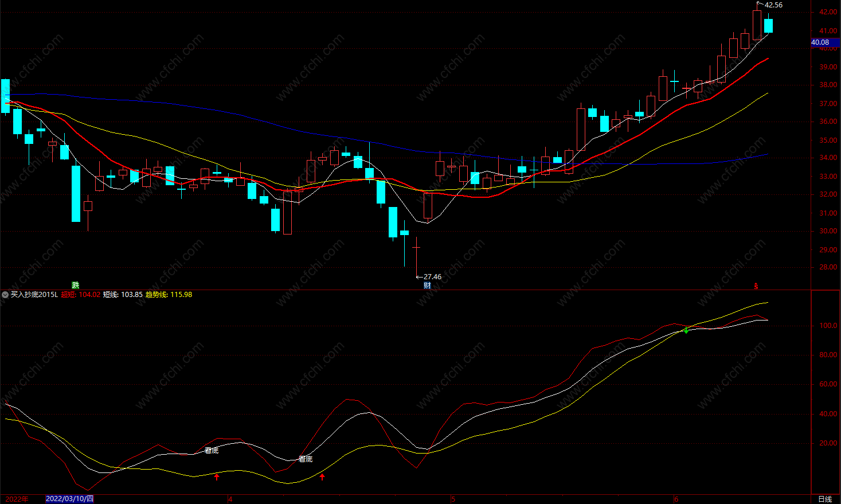Click the 2022年 year label on timeline

(17, 499)
